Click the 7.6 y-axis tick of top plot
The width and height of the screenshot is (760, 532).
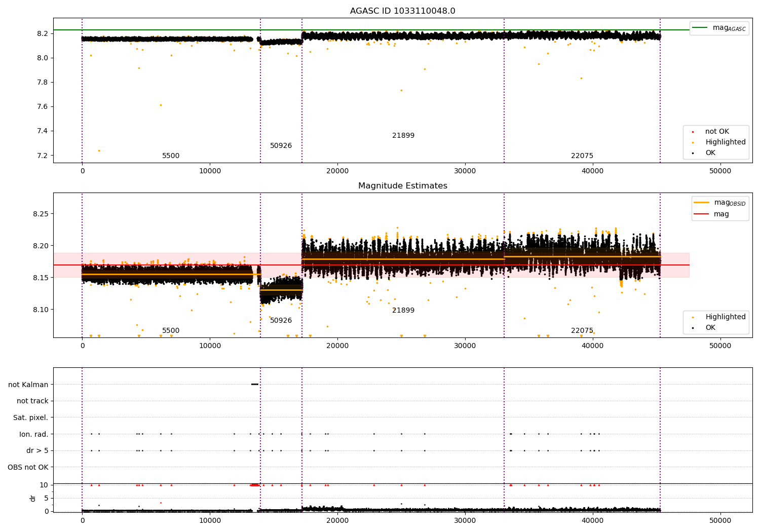coord(43,106)
